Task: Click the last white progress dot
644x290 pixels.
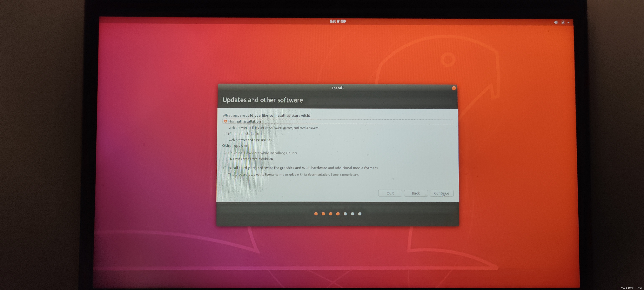Action: click(x=360, y=214)
